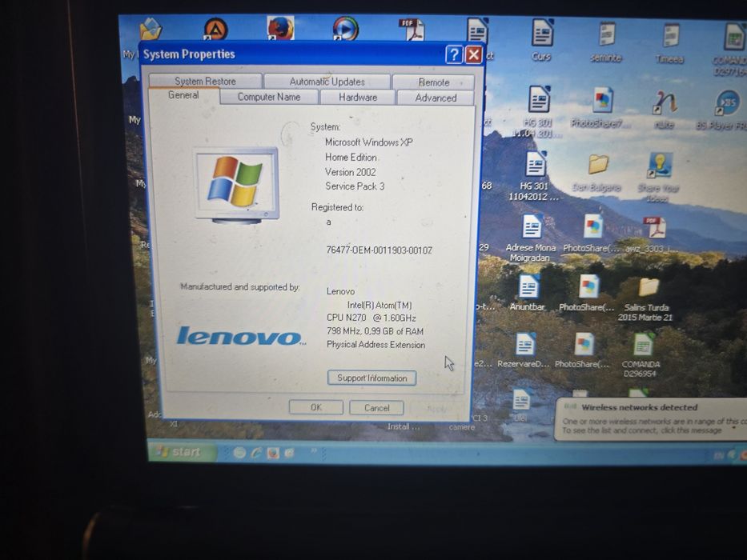The height and width of the screenshot is (560, 747).
Task: Expand the Quick Launch chevron on taskbar
Action: 314,450
